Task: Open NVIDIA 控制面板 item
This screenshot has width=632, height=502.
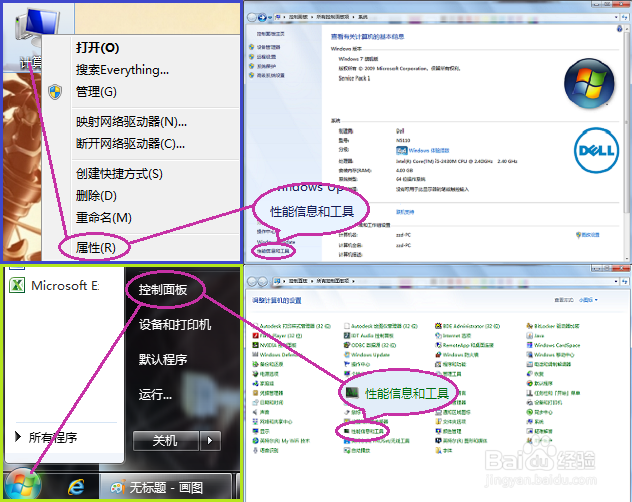Action: (x=274, y=345)
